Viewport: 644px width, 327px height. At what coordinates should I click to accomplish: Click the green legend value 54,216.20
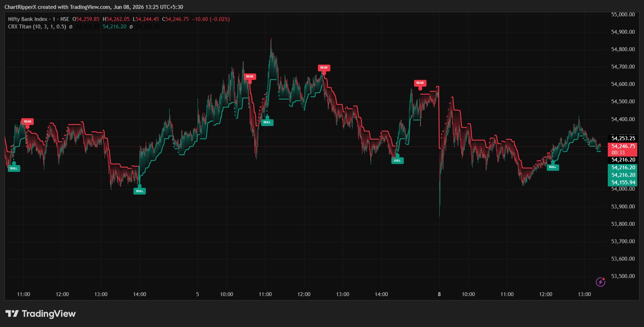pyautogui.click(x=114, y=27)
